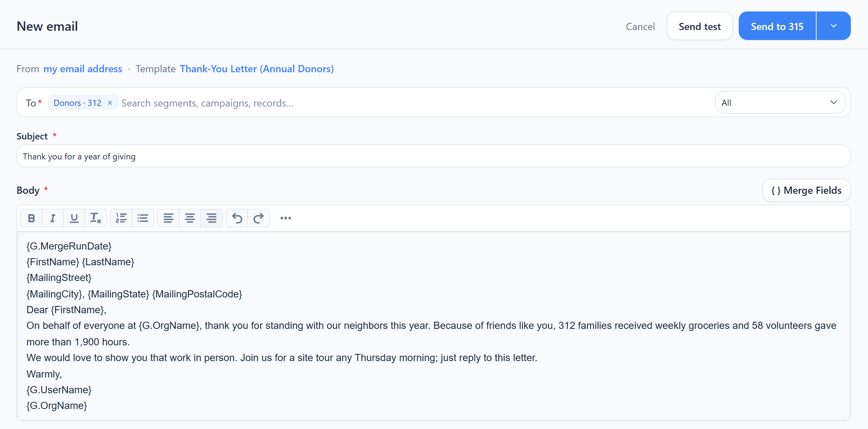This screenshot has width=868, height=429.
Task: Open more toolbar options ellipsis
Action: pyautogui.click(x=286, y=218)
